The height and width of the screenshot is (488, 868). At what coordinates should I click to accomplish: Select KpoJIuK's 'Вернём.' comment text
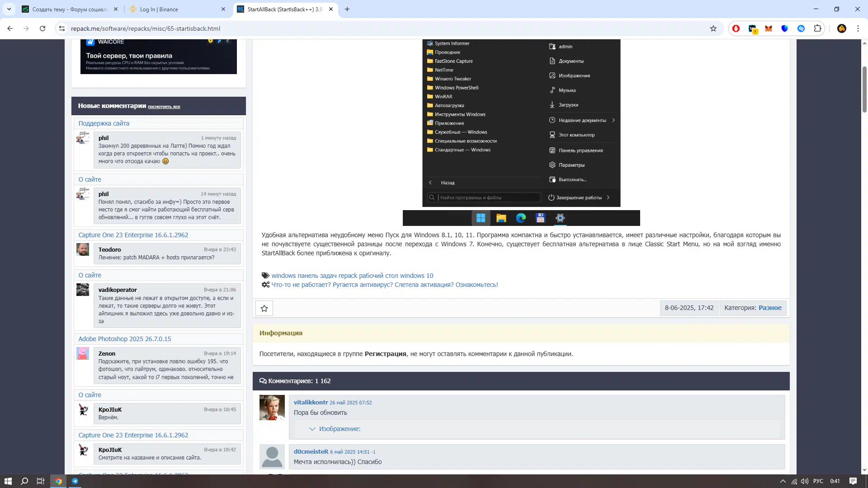pyautogui.click(x=108, y=418)
